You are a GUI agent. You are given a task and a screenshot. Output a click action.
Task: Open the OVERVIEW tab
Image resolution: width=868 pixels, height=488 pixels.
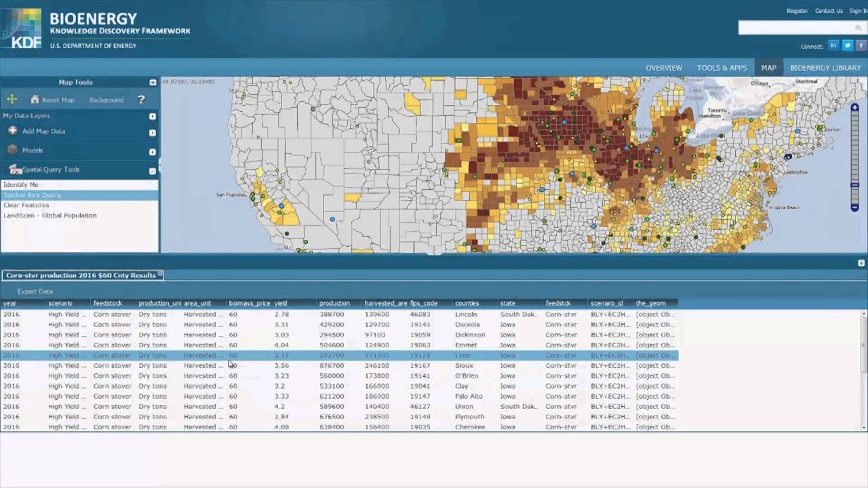pos(664,68)
